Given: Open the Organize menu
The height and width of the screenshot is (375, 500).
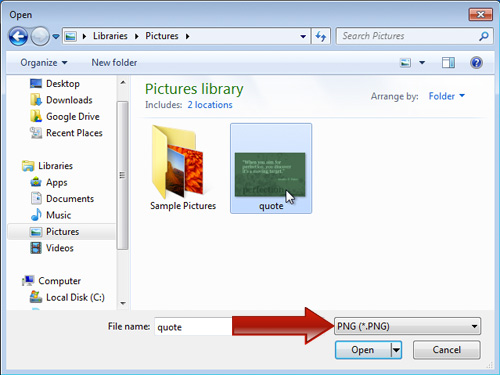Looking at the screenshot, I should (x=44, y=63).
